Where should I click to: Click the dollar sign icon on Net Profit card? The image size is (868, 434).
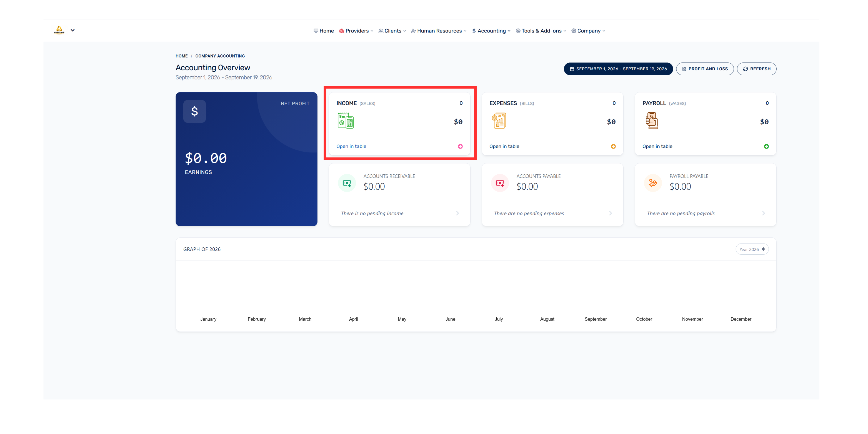coord(194,111)
